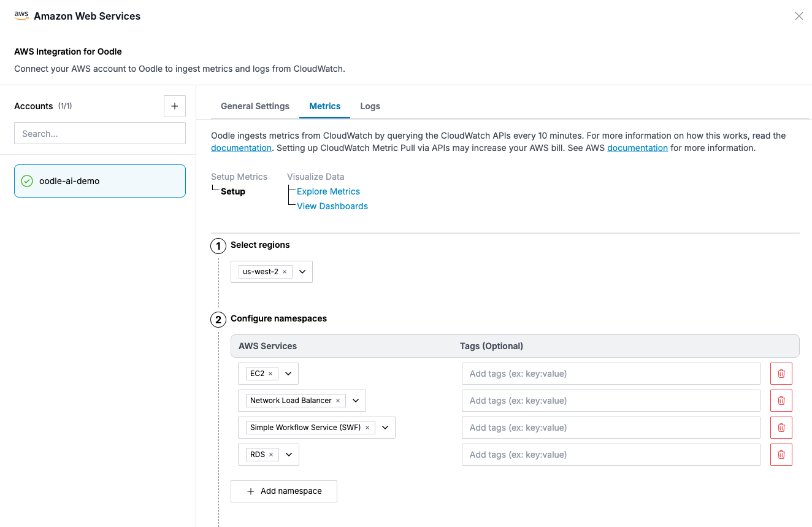Remove the Simple Workflow Service (SWF) tag
This screenshot has width=812, height=527.
(x=367, y=427)
